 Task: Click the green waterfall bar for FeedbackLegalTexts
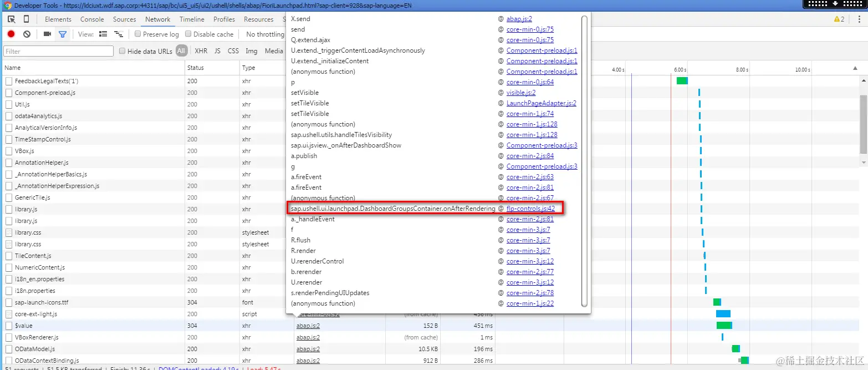pos(682,81)
